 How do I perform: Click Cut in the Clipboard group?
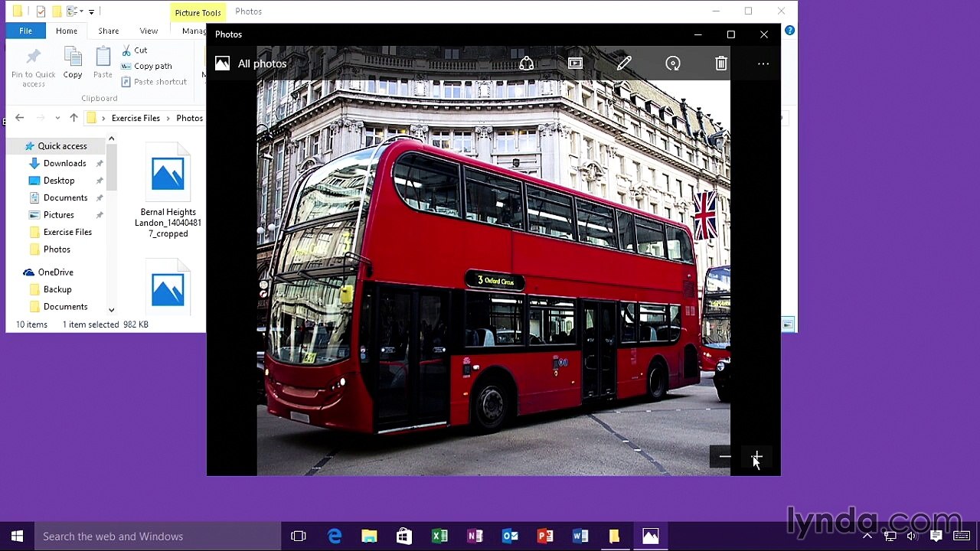click(x=134, y=50)
